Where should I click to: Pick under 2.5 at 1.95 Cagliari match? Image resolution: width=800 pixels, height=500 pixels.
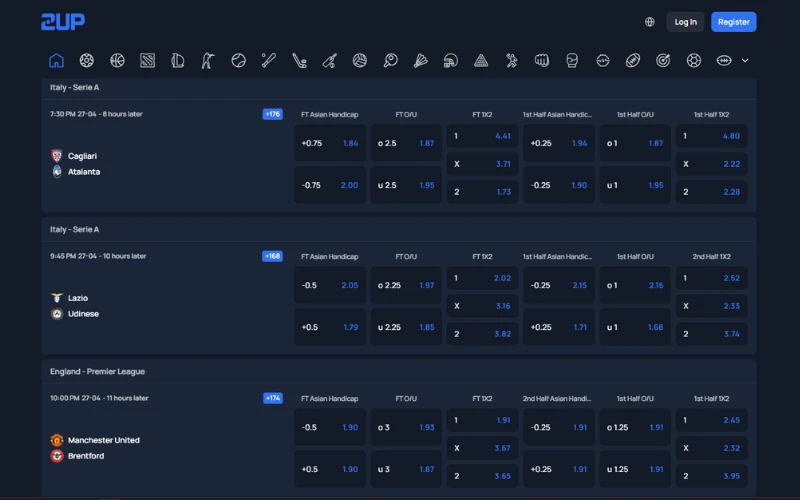point(406,185)
